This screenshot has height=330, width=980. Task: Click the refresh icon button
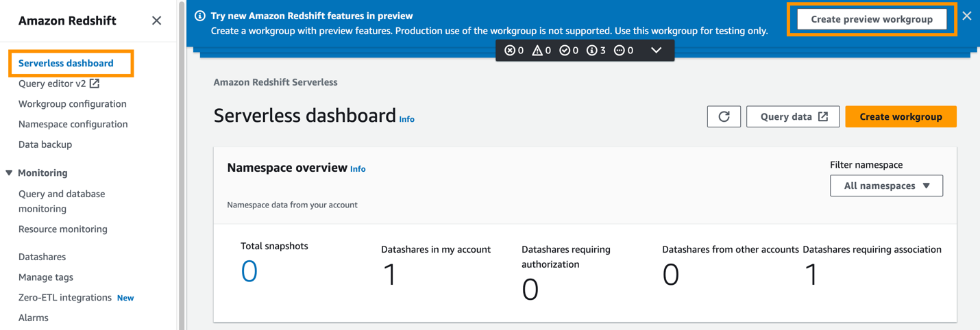coord(724,116)
